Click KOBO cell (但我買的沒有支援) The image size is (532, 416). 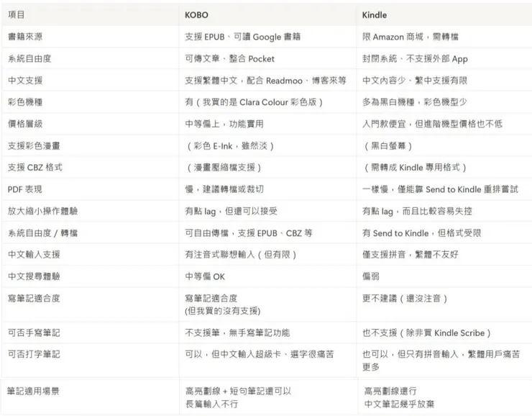[x=223, y=304]
